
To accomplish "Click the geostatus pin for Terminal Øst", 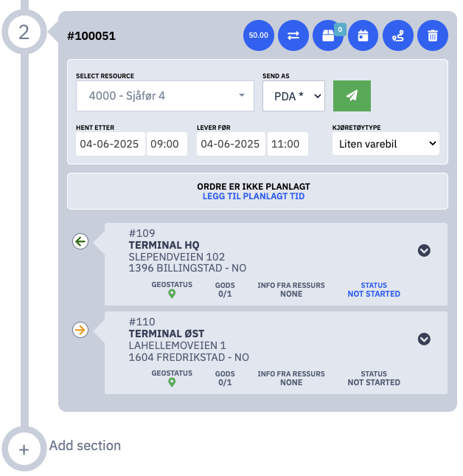I will click(x=172, y=382).
